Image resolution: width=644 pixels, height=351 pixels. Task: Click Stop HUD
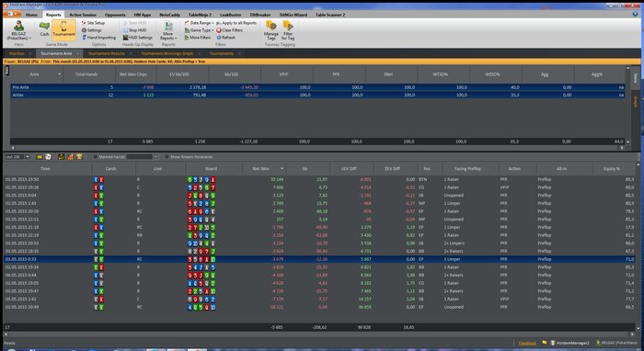[134, 30]
